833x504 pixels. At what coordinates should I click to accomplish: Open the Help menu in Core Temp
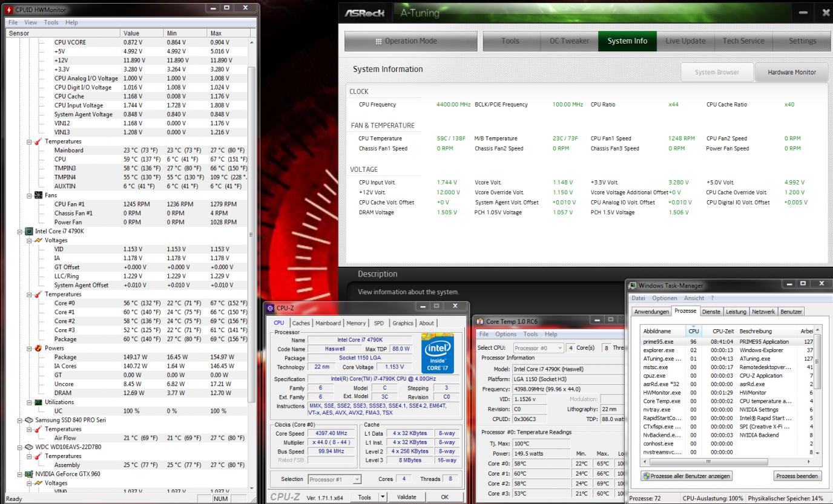click(x=551, y=334)
